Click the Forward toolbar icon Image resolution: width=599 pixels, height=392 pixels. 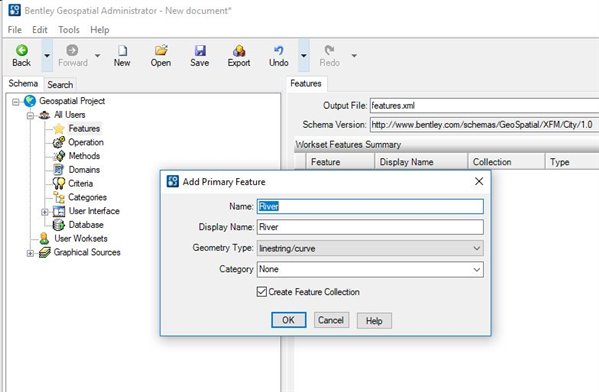pos(72,50)
